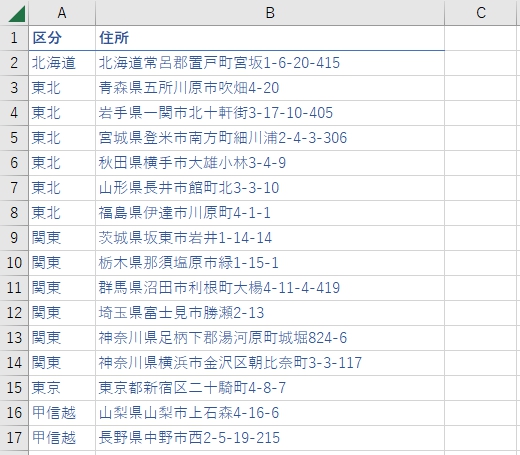This screenshot has width=520, height=455.
Task: Select address 神奈川県横浜市金沢区朝比奈町3-3-117
Action: pyautogui.click(x=270, y=363)
